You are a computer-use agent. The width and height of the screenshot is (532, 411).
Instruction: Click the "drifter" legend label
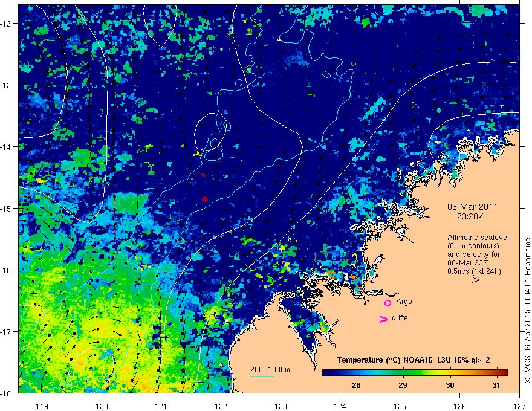[x=401, y=318]
